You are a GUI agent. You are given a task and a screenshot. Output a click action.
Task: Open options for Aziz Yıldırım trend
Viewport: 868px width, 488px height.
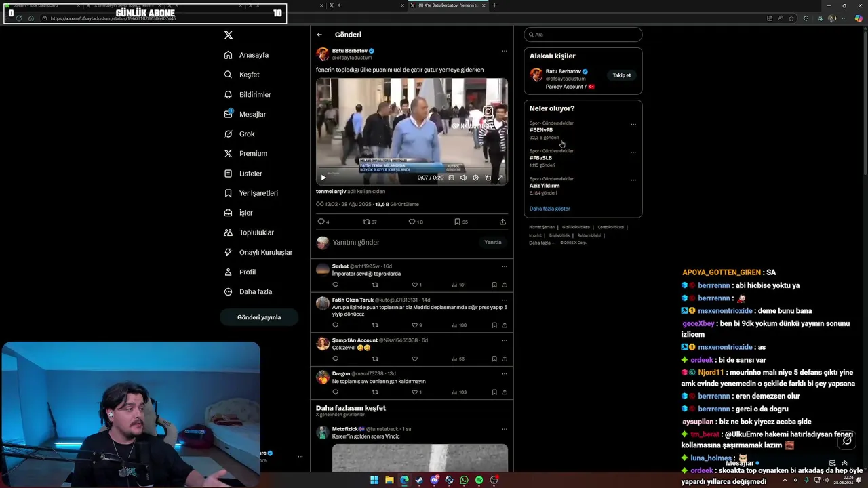pos(633,180)
